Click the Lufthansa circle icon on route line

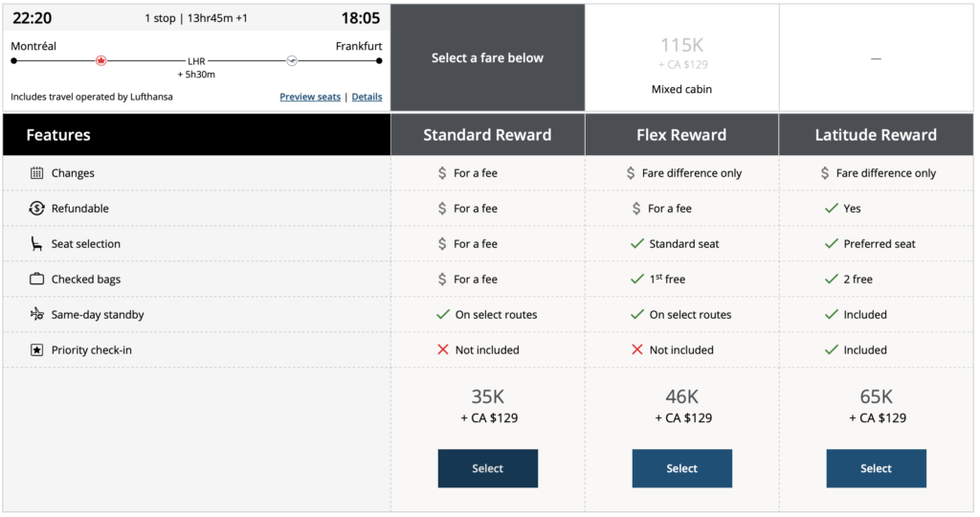pos(292,60)
